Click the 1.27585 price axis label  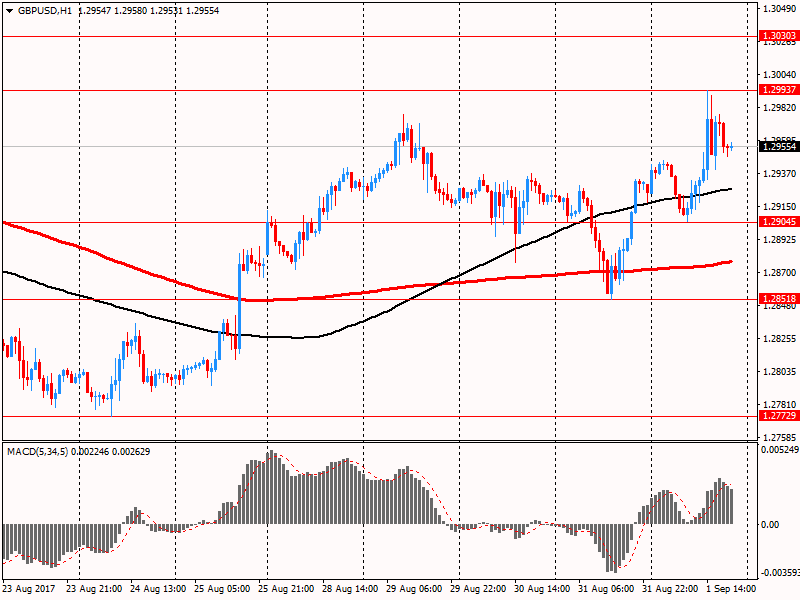coord(780,438)
